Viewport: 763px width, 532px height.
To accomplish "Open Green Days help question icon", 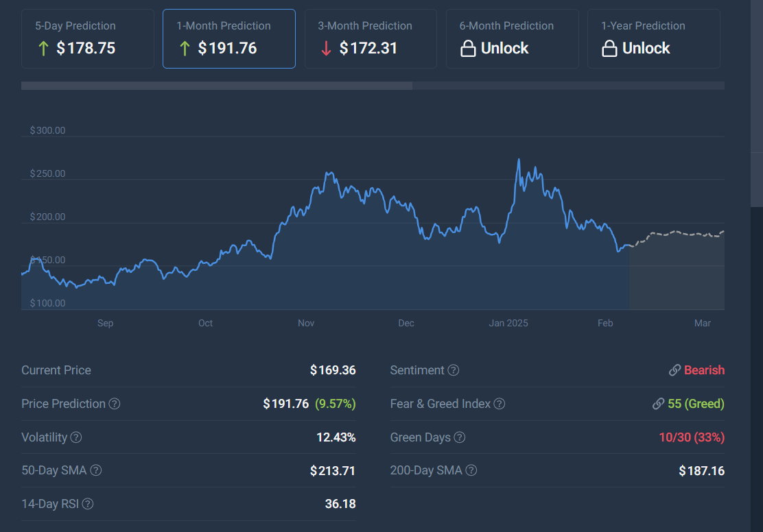I will tap(459, 437).
